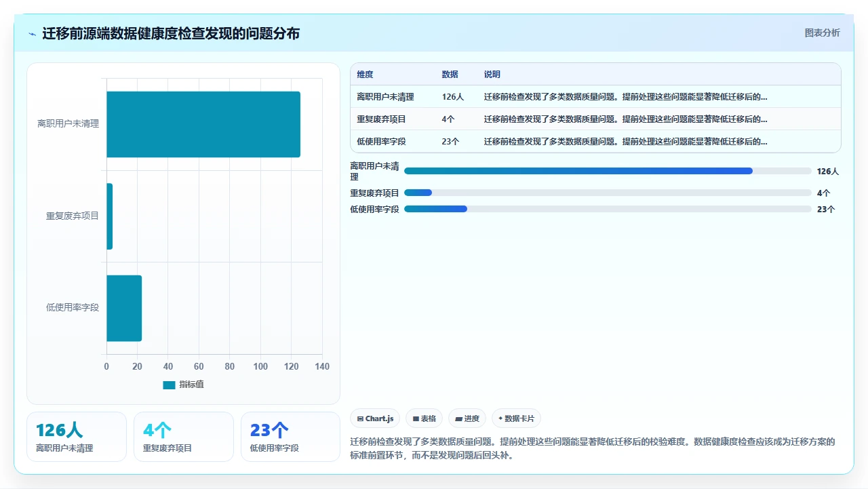Click y-axis label 离职用户未清理
The image size is (868, 489).
click(68, 124)
